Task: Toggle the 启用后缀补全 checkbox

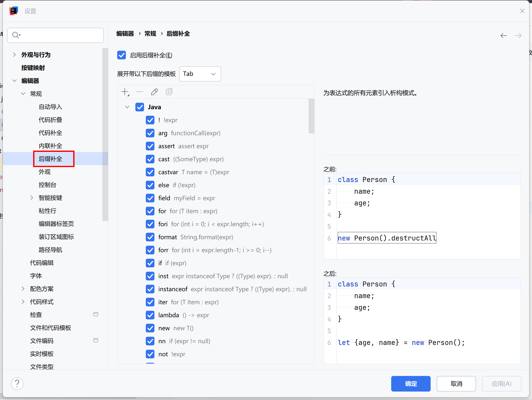Action: tap(122, 55)
